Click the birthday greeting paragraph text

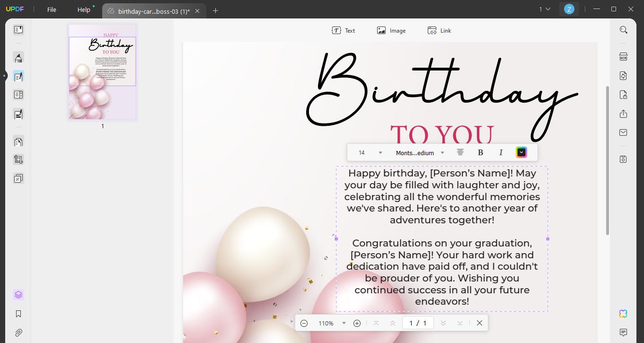point(442,196)
